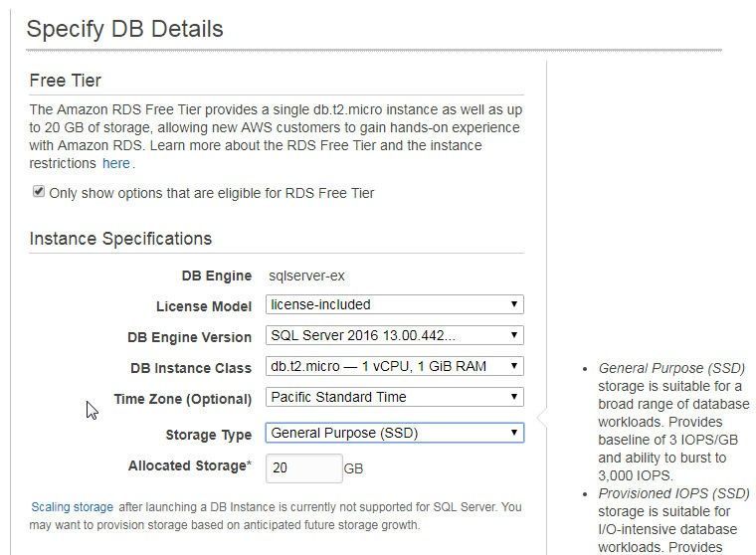Viewport: 756px width, 555px height.
Task: Toggle the RDS Free Tier eligible options checkbox
Action: click(x=39, y=192)
